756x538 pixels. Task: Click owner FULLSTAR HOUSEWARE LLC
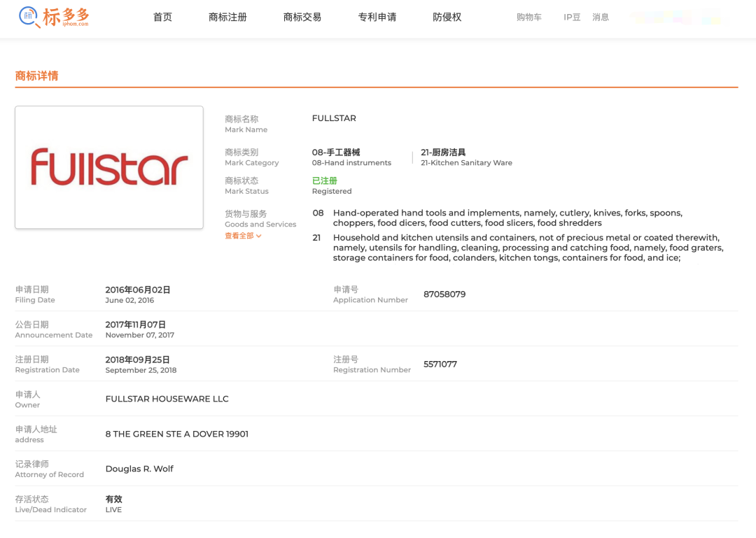coord(167,399)
